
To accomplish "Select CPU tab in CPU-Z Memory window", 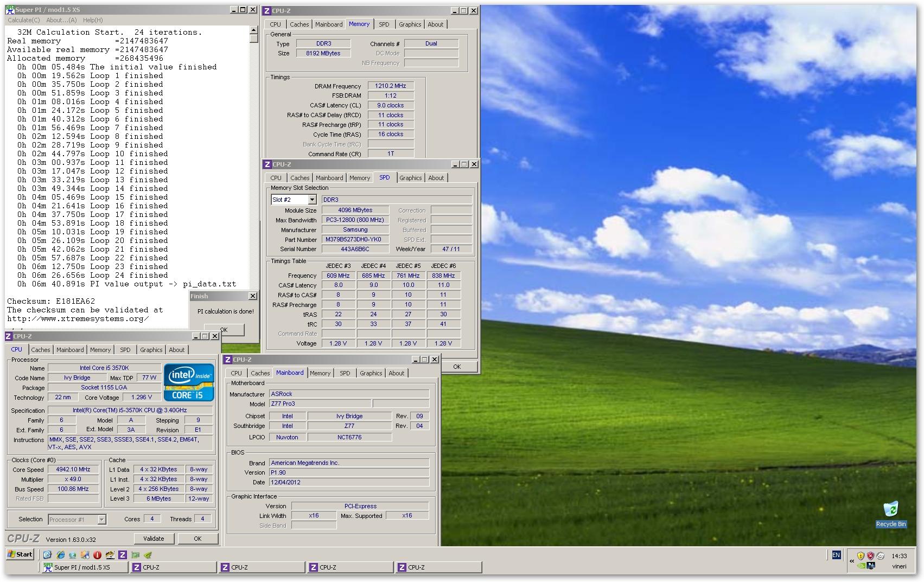I will tap(276, 24).
